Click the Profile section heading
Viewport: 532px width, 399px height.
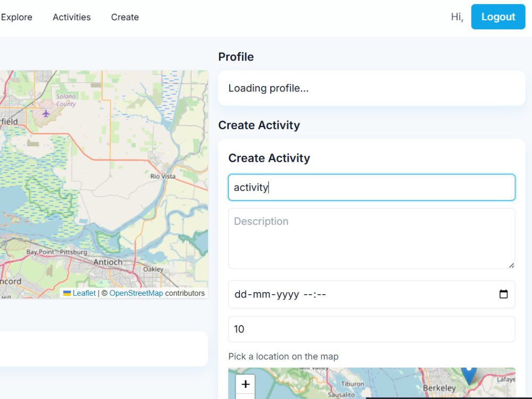236,57
